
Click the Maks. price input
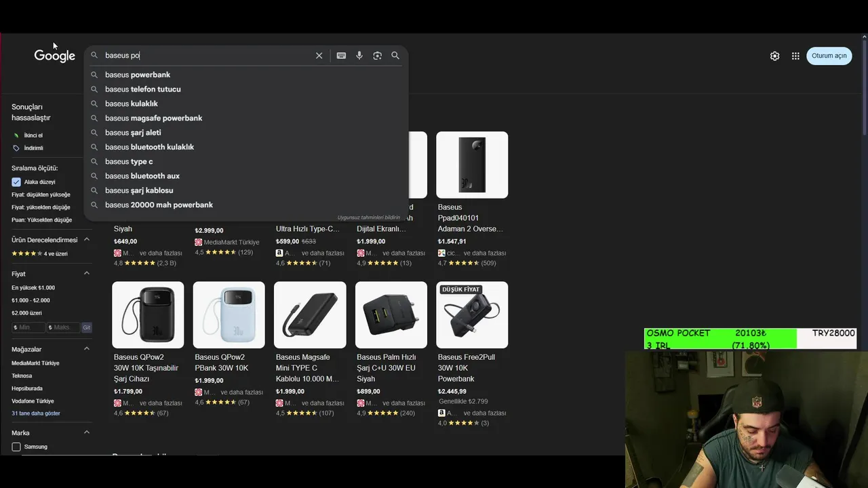(x=64, y=327)
